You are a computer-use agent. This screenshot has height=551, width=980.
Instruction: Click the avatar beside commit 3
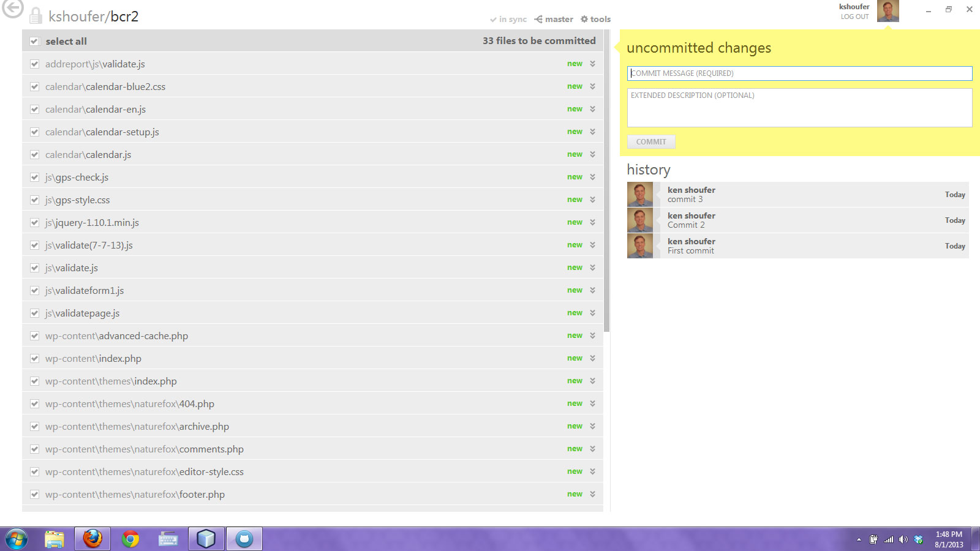pos(640,195)
